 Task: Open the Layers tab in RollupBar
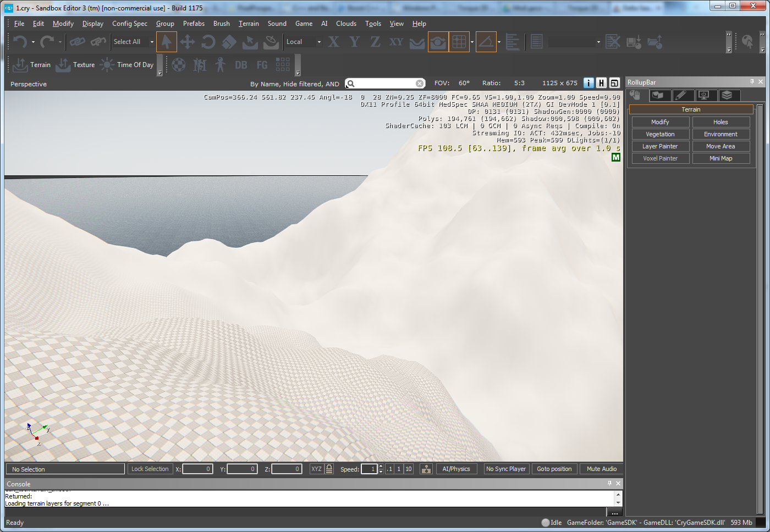coord(727,95)
